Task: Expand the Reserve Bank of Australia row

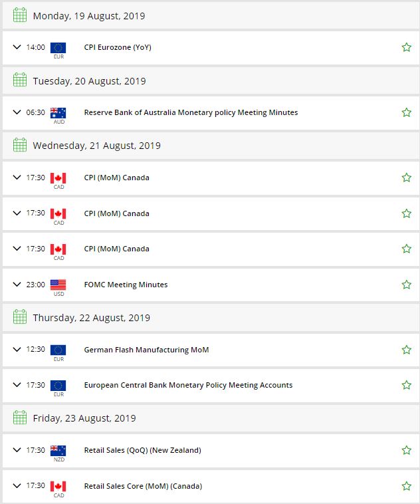Action: tap(17, 112)
